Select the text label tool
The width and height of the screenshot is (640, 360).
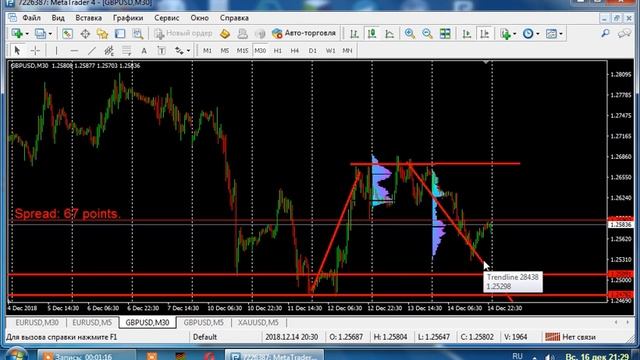point(162,51)
